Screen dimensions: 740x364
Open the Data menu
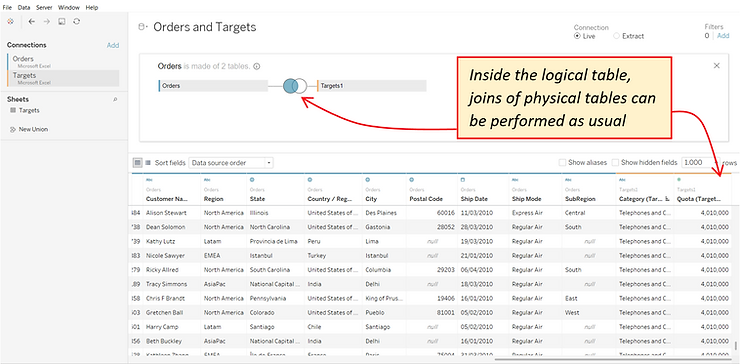coord(24,8)
